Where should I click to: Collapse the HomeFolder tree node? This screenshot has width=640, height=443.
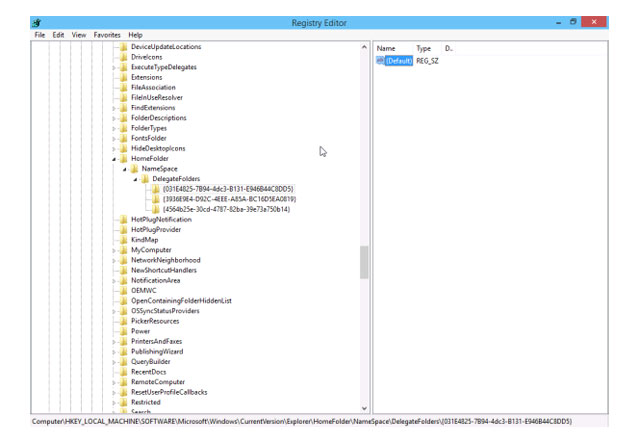pyautogui.click(x=114, y=159)
